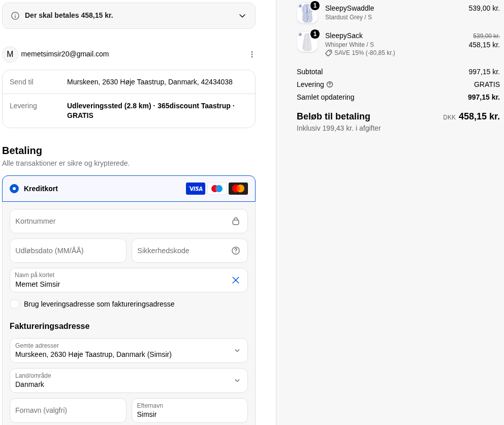Image resolution: width=504 pixels, height=425 pixels.
Task: Click the Beløb til betaling total 458,15 kr.
Action: pos(479,116)
